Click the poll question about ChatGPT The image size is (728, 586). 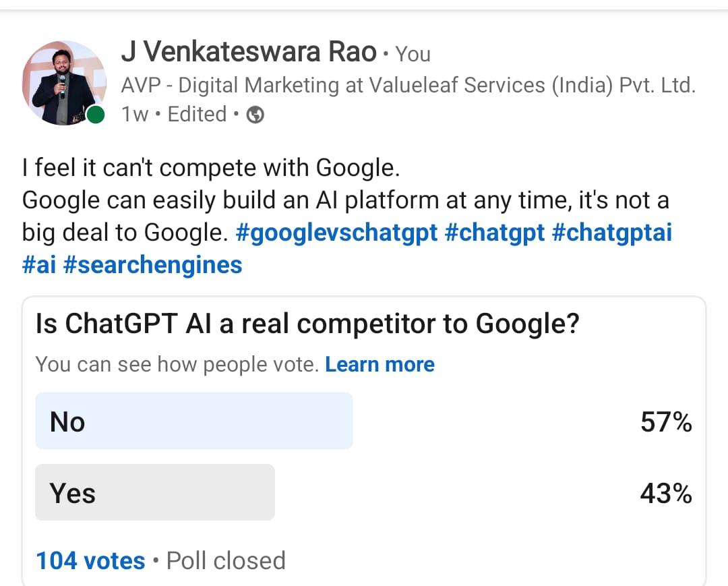[x=307, y=324]
